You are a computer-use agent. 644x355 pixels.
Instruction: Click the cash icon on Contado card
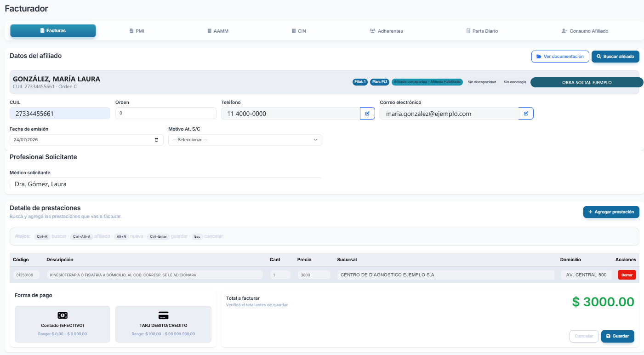pos(63,315)
